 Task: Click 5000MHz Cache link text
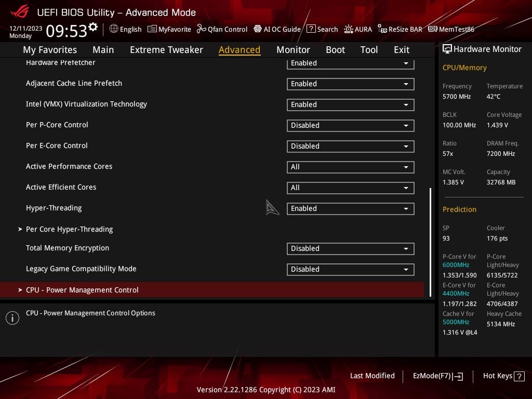coord(456,322)
